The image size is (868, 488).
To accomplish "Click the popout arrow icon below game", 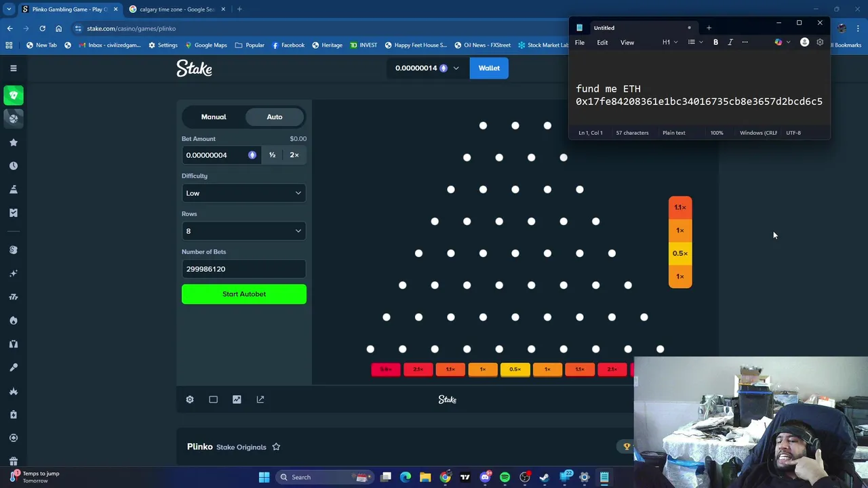I will pyautogui.click(x=260, y=399).
